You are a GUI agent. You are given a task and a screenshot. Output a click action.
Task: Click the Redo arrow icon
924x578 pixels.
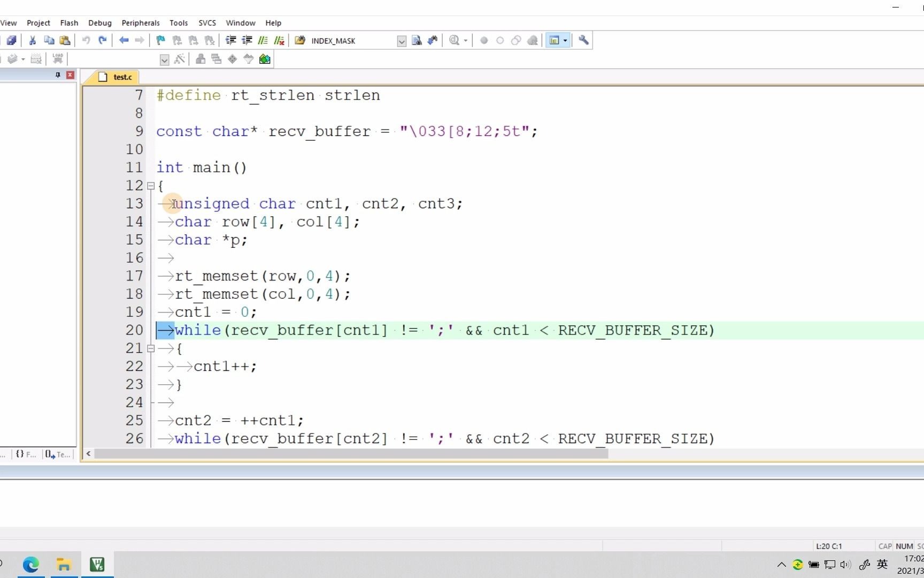pos(102,40)
